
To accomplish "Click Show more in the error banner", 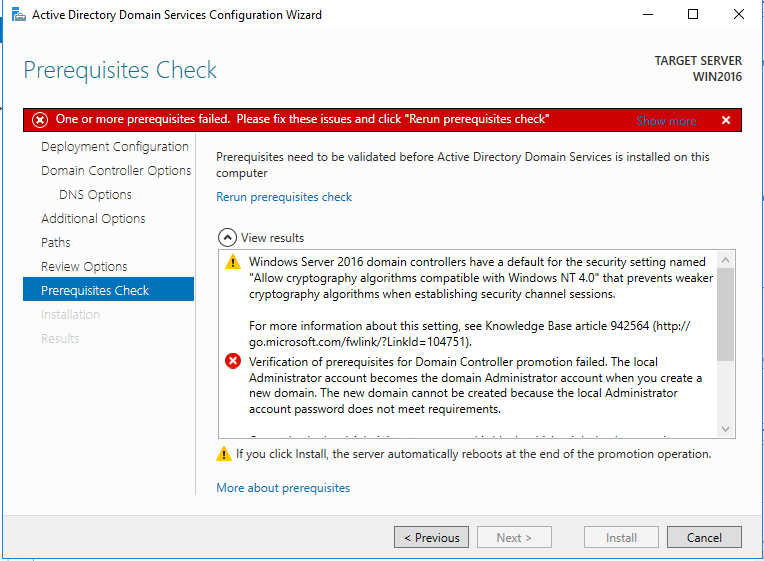I will [666, 120].
